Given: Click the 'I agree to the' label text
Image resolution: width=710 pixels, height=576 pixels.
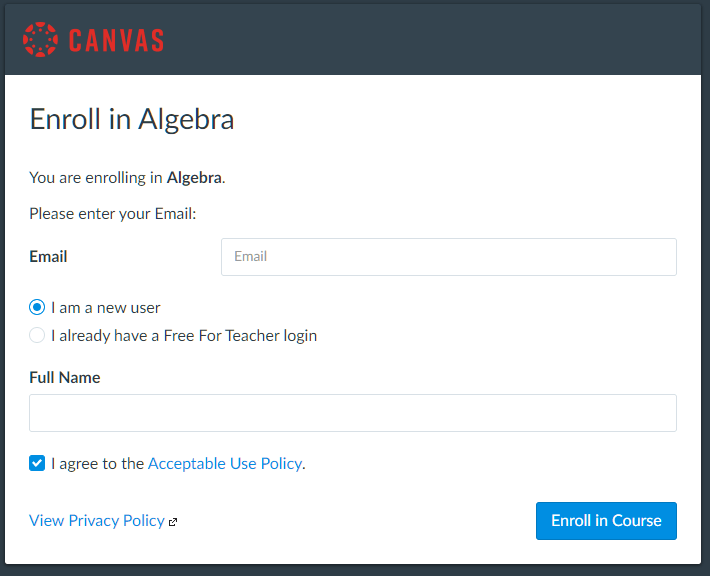Looking at the screenshot, I should tap(98, 464).
